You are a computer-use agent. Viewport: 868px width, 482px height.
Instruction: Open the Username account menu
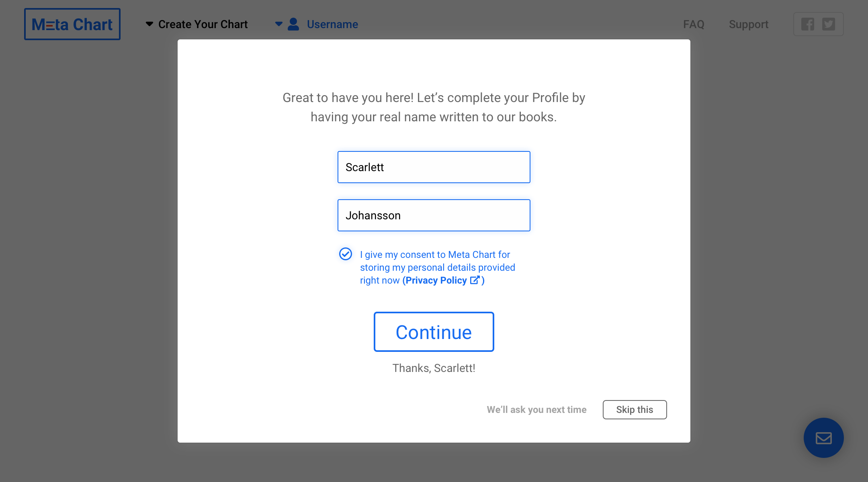pyautogui.click(x=332, y=24)
